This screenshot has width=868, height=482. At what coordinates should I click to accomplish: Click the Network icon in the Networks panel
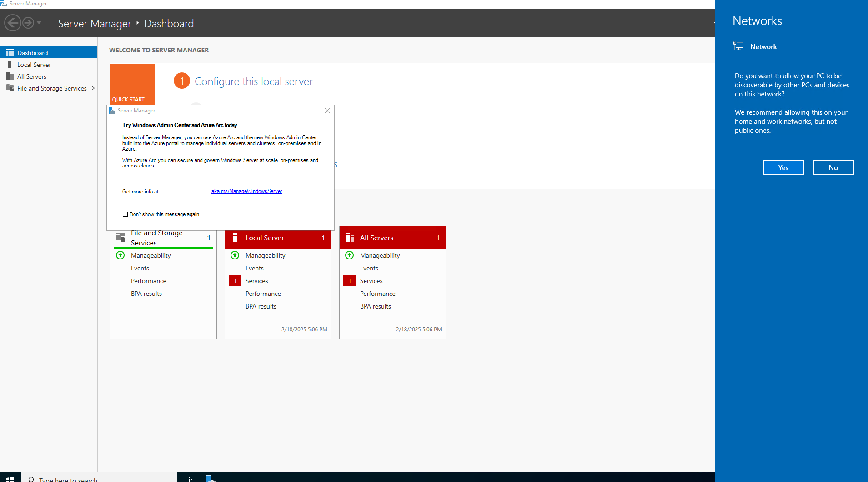[738, 46]
